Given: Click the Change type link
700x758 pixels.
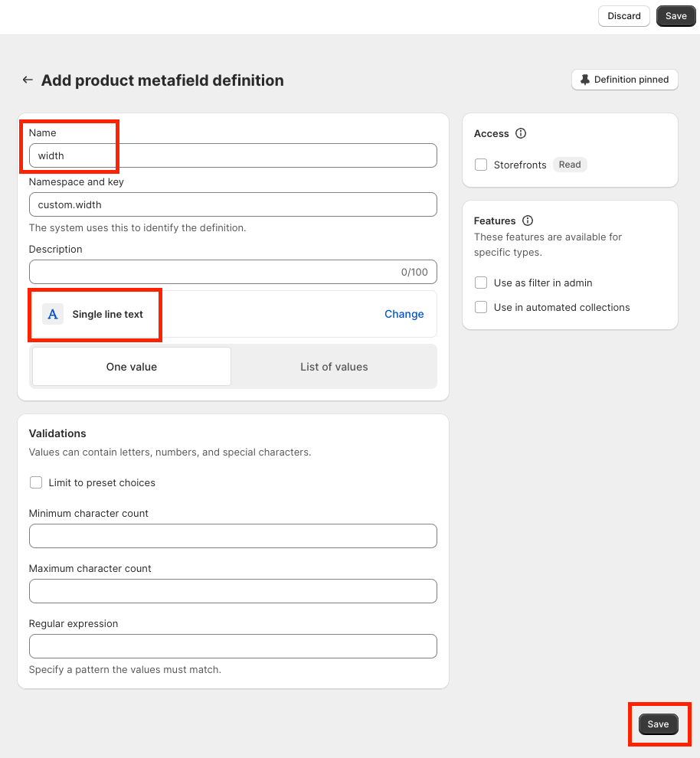Looking at the screenshot, I should [404, 314].
